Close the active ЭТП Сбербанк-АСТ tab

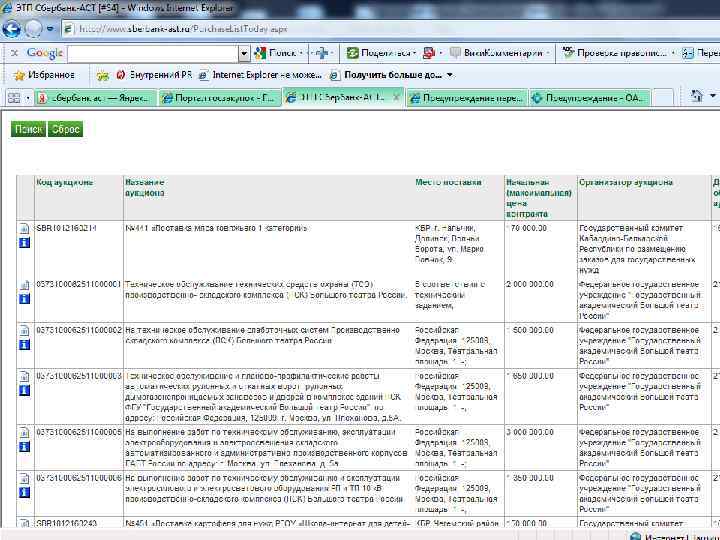pos(396,98)
